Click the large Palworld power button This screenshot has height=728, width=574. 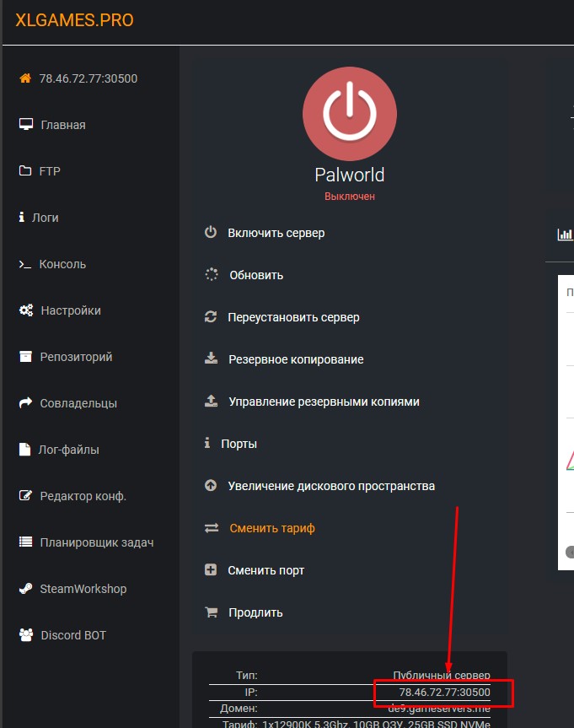point(349,114)
